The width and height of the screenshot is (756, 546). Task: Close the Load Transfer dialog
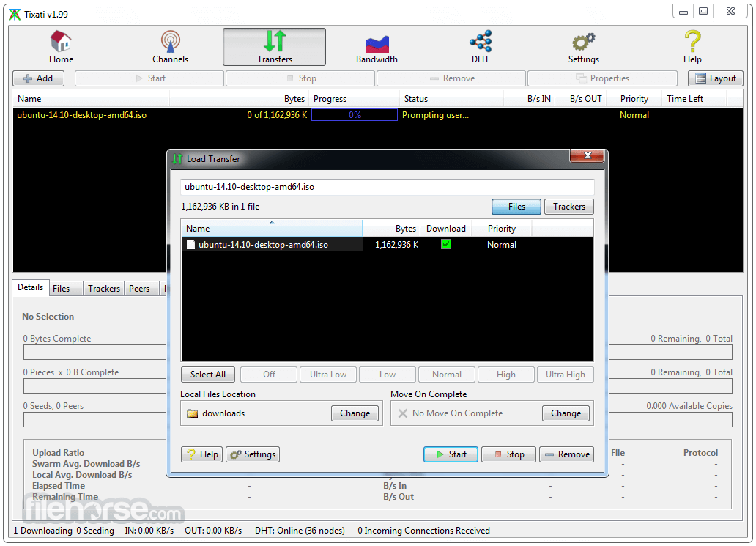pyautogui.click(x=588, y=155)
